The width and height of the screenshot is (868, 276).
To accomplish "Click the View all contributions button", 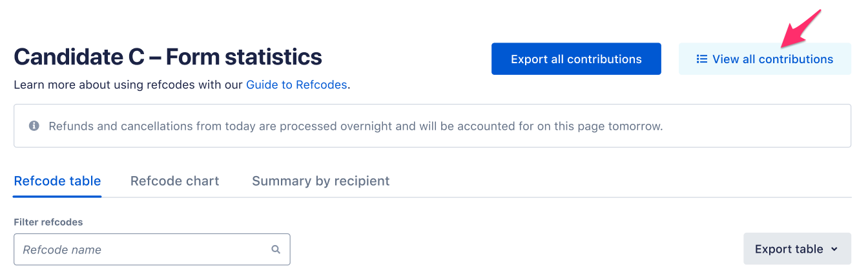I will click(x=765, y=59).
